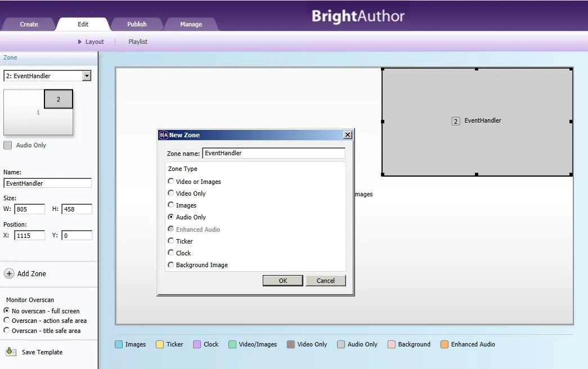Select zone 1 in layout thumbnail

[38, 112]
